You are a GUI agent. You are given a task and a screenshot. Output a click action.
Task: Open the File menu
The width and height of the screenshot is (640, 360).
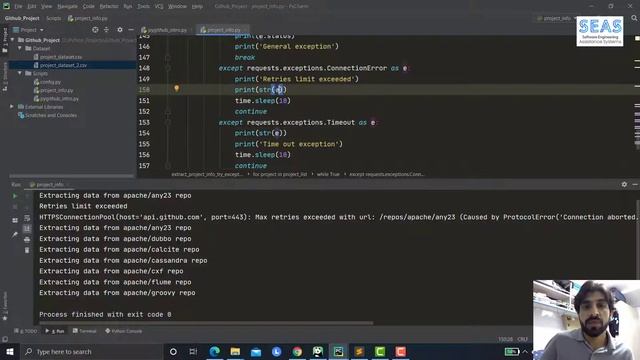pyautogui.click(x=18, y=7)
